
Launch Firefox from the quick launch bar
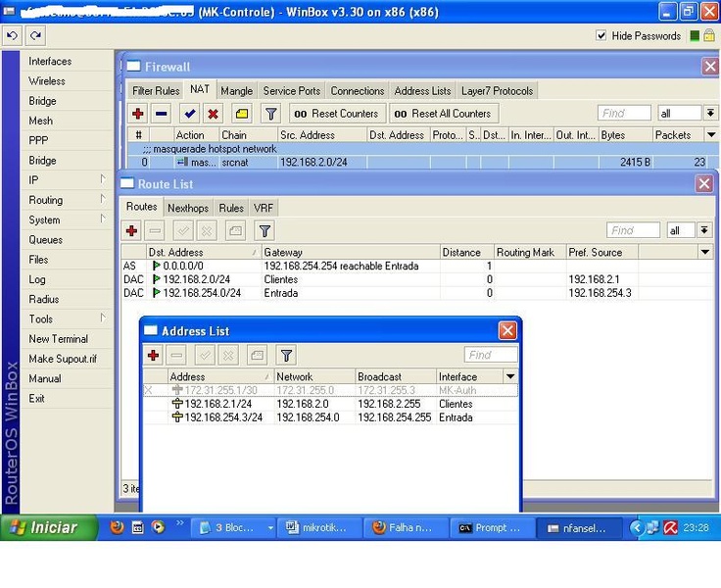117,527
